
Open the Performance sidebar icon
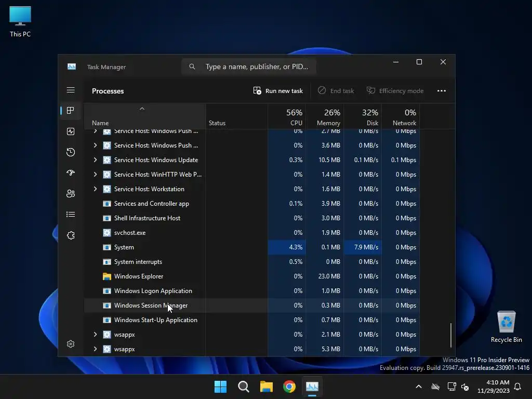[x=71, y=131]
